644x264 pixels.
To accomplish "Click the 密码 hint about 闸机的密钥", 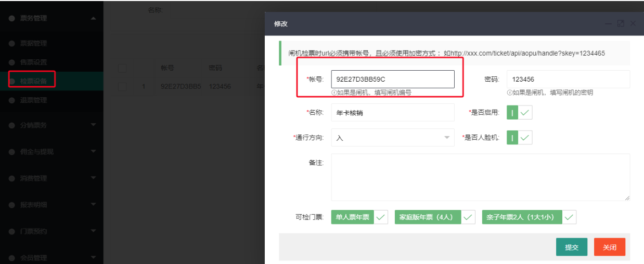I will (550, 93).
